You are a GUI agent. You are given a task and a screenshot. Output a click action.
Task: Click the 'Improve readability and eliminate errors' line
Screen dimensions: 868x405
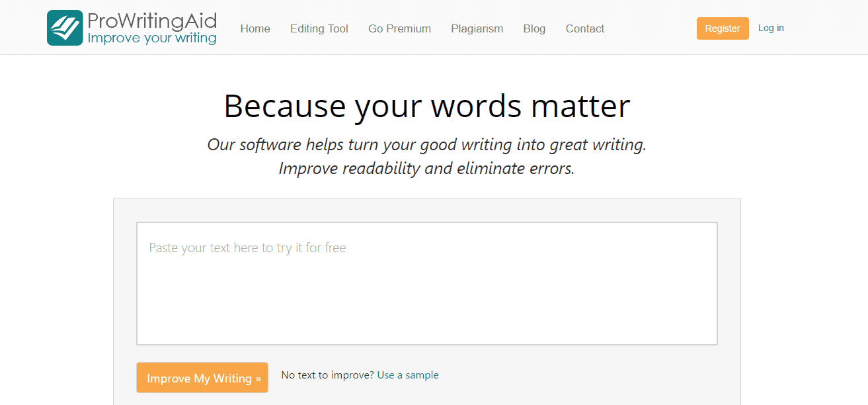pyautogui.click(x=426, y=168)
